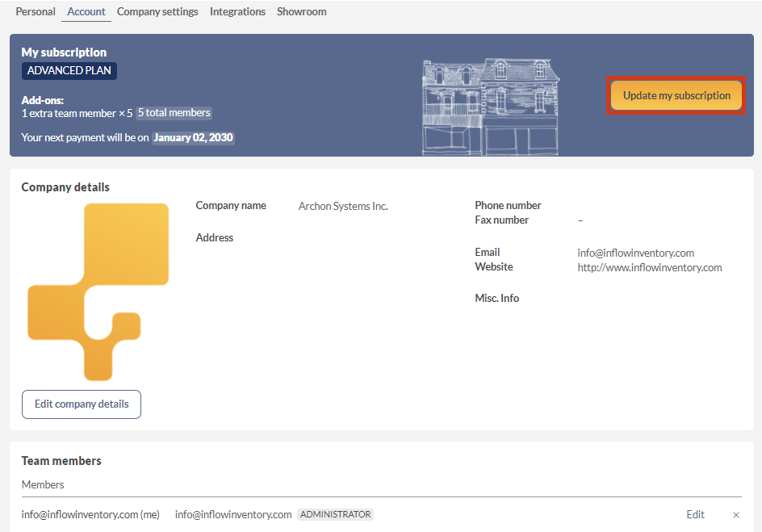Click the January 02, 2030 payment date
This screenshot has width=762, height=532.
tap(194, 137)
